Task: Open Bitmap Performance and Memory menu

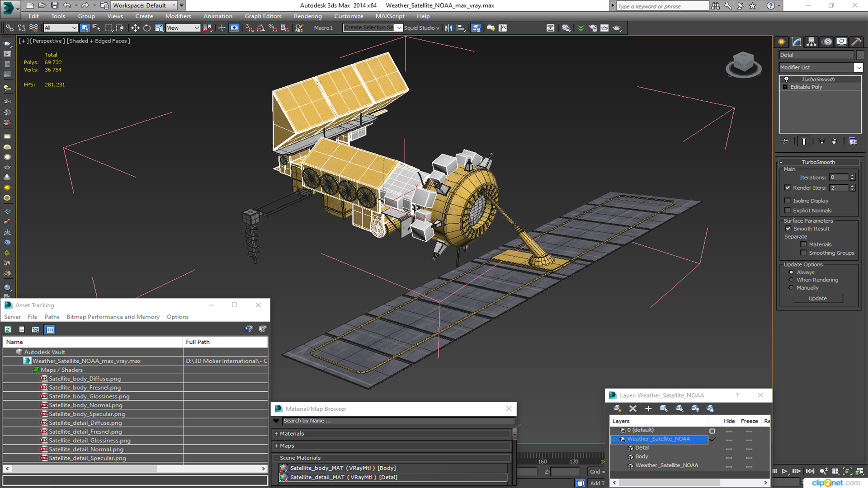Action: tap(113, 317)
